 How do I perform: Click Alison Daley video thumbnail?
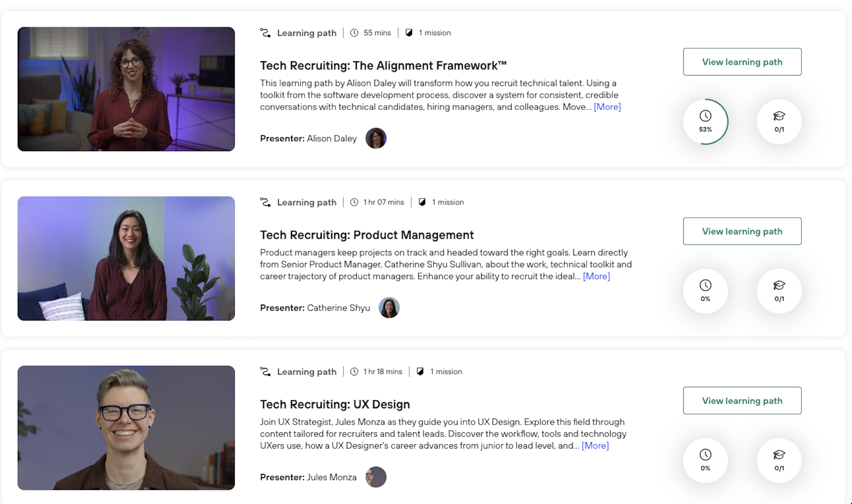pos(126,89)
